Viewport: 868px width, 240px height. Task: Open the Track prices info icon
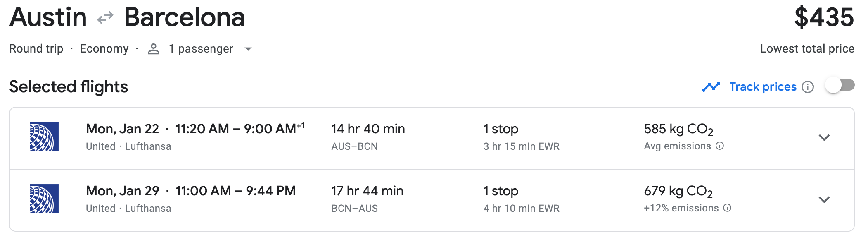click(x=807, y=87)
